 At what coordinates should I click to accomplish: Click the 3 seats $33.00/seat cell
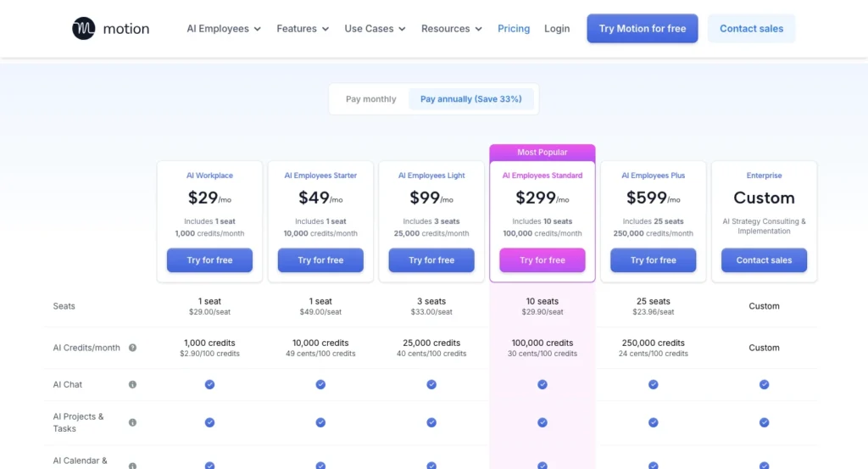[431, 306]
